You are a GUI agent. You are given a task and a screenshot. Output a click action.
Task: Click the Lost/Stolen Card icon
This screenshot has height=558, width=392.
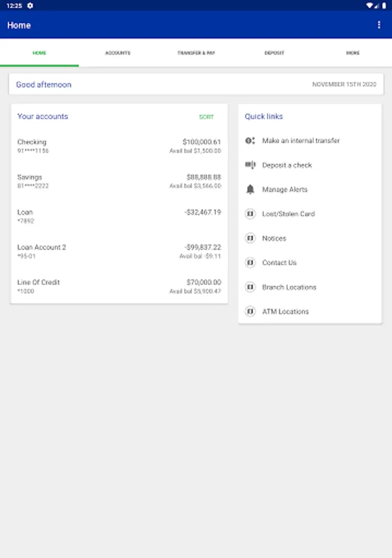click(250, 214)
